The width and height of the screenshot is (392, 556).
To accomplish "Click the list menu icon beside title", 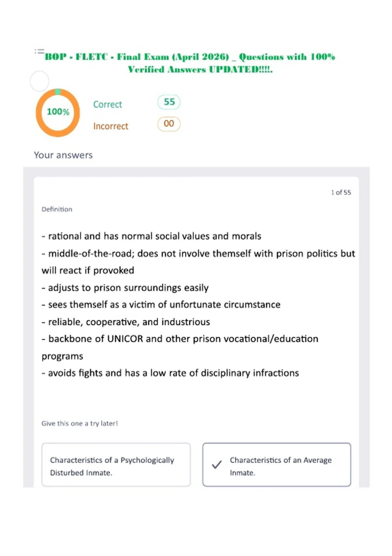I will pos(39,51).
